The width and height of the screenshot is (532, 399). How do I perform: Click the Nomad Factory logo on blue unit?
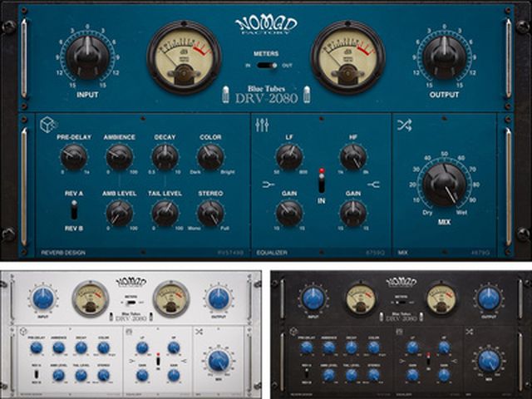[266, 26]
